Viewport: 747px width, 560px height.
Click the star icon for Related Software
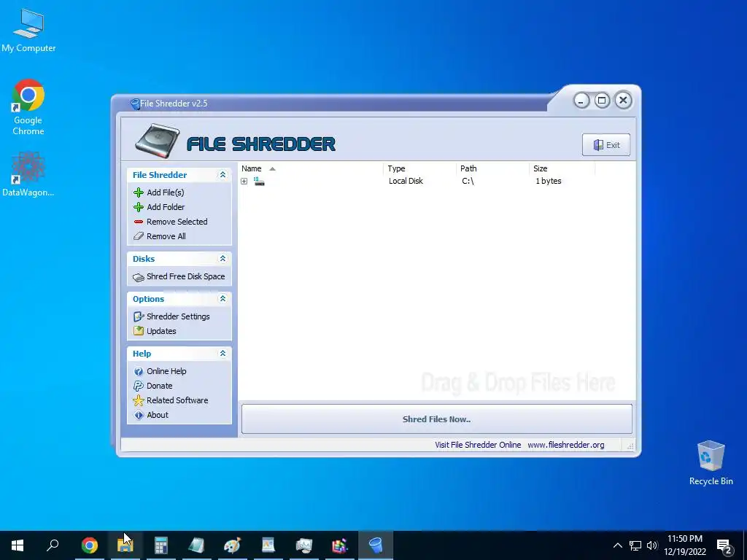139,400
